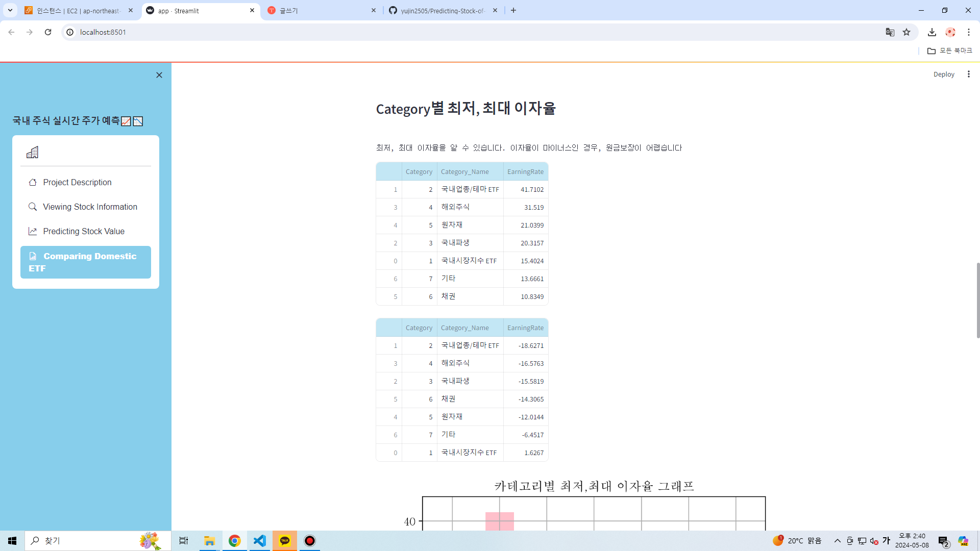
Task: Go to Predicting Stock Value page
Action: coord(84,231)
